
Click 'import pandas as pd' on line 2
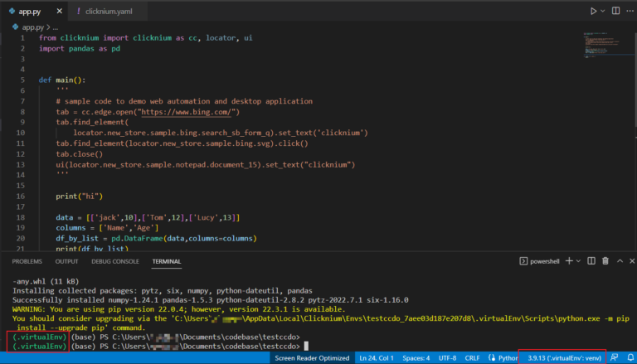pyautogui.click(x=80, y=48)
